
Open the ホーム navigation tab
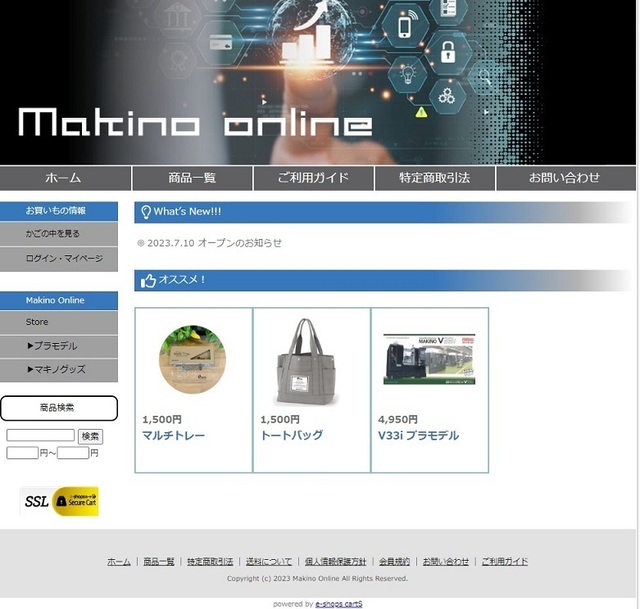(x=65, y=178)
